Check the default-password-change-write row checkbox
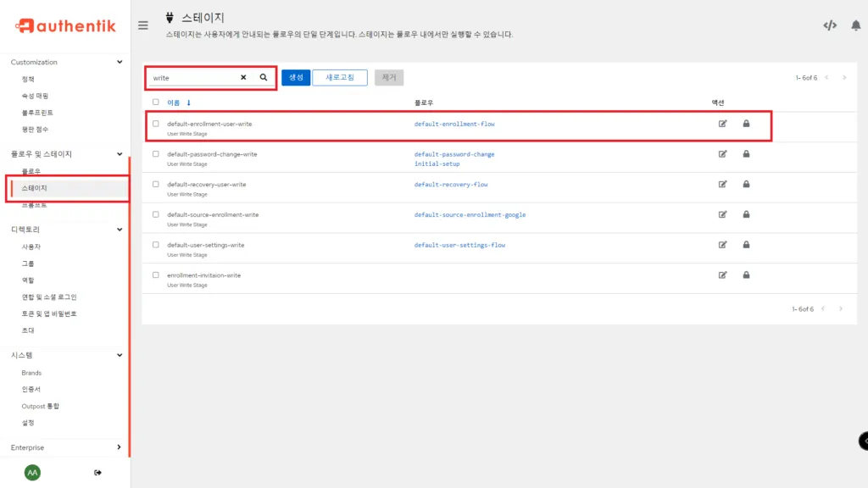The width and height of the screenshot is (868, 488). pyautogui.click(x=155, y=153)
